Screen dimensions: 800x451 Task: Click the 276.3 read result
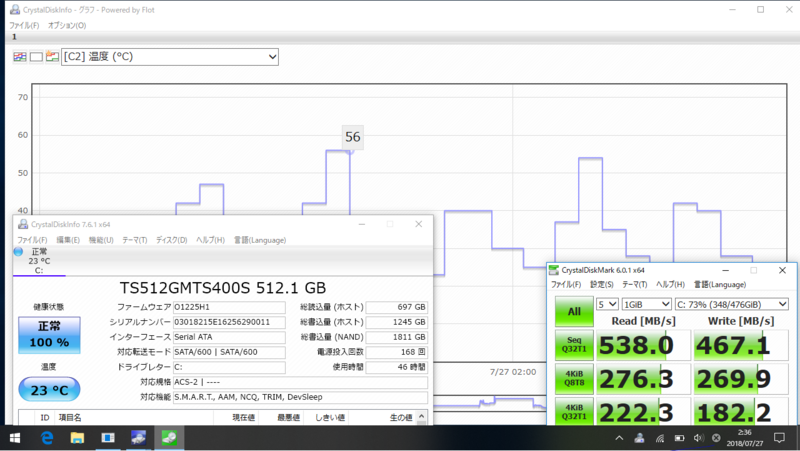pos(643,379)
